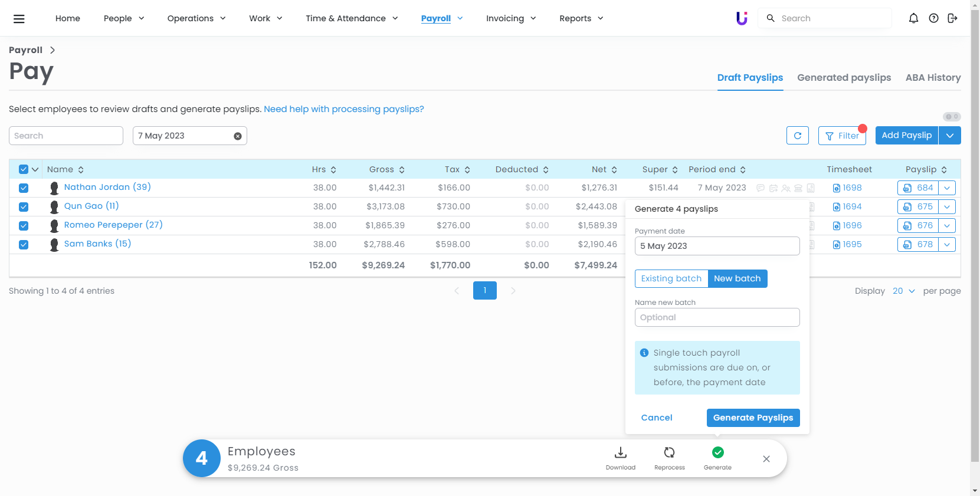Click the Name new batch input field
Image resolution: width=980 pixels, height=496 pixels.
point(717,317)
